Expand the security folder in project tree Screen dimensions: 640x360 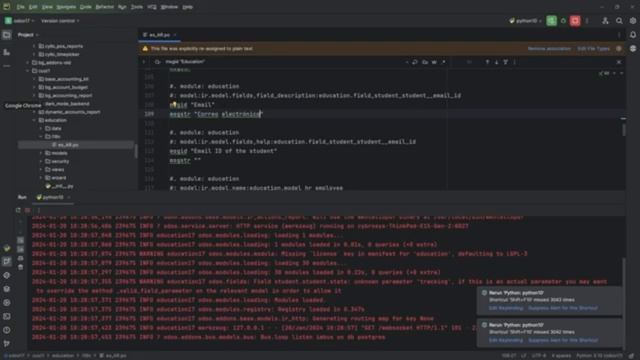pos(41,162)
